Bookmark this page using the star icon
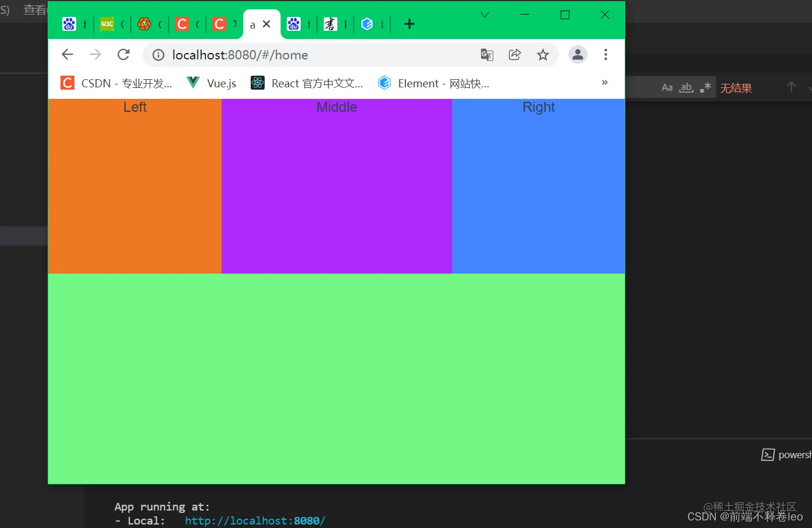The image size is (812, 528). (543, 54)
